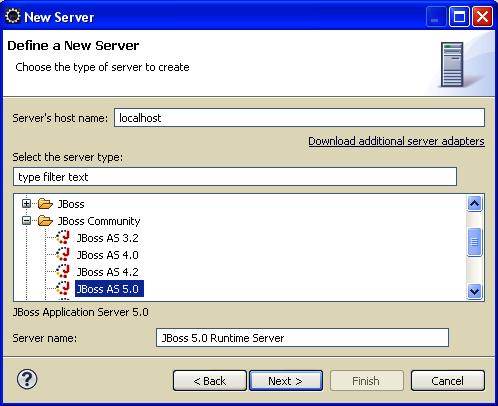Expand the JBoss folder node

point(26,203)
